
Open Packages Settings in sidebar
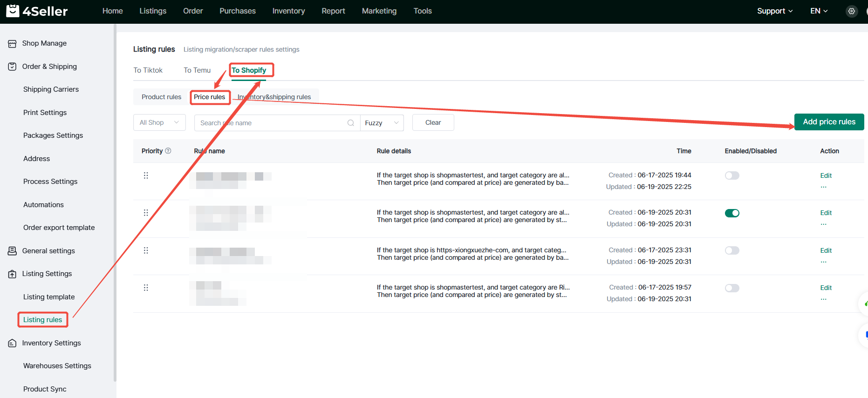click(53, 135)
